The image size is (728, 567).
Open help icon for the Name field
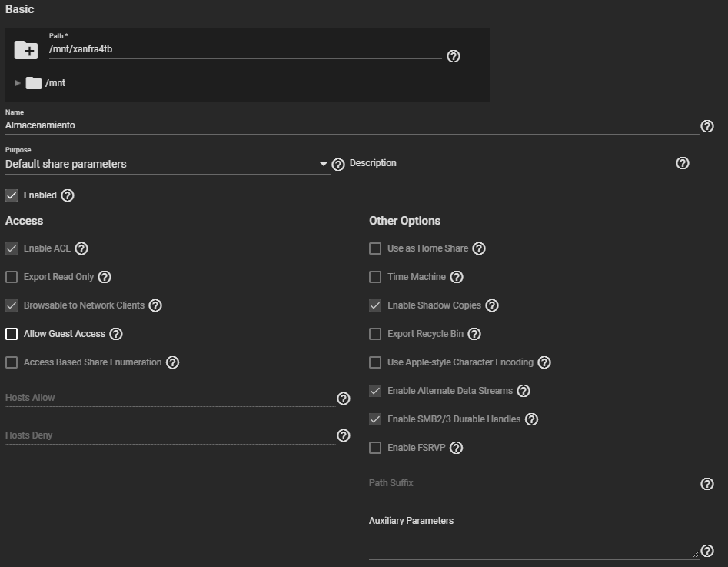(x=706, y=126)
